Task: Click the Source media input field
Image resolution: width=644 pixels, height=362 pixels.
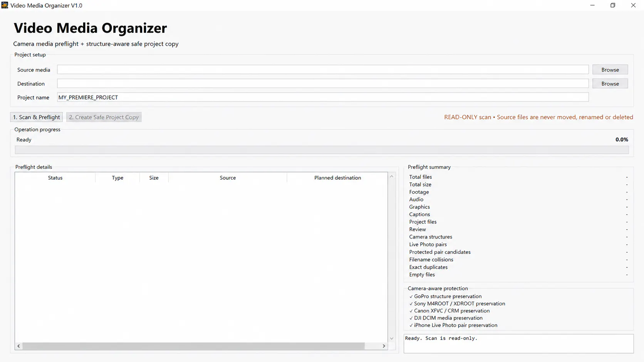Action: click(323, 70)
